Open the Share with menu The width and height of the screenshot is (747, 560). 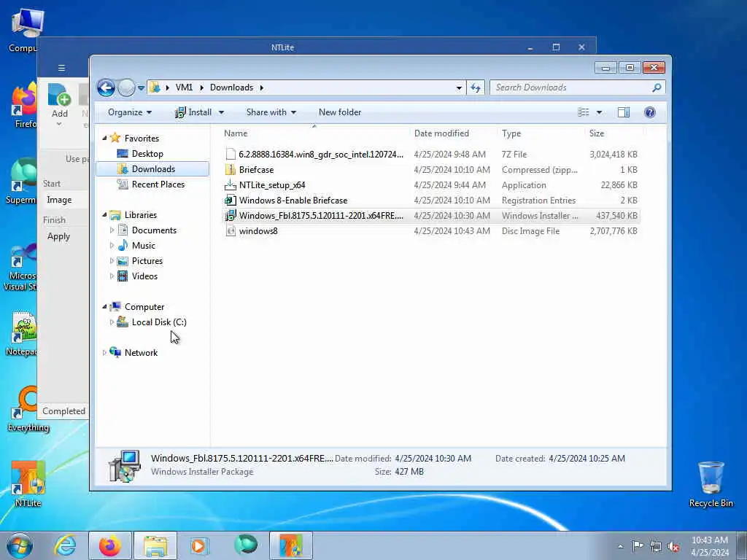click(271, 112)
